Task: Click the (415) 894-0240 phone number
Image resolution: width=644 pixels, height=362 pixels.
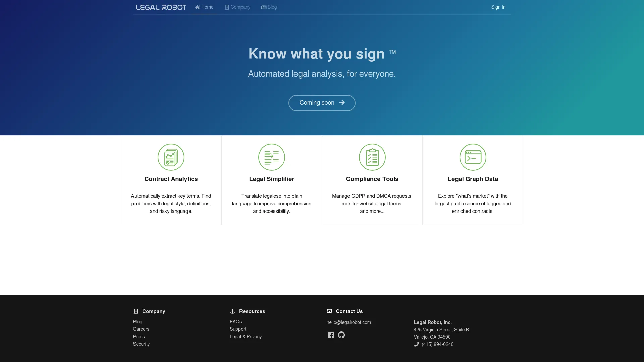Action: (x=438, y=344)
